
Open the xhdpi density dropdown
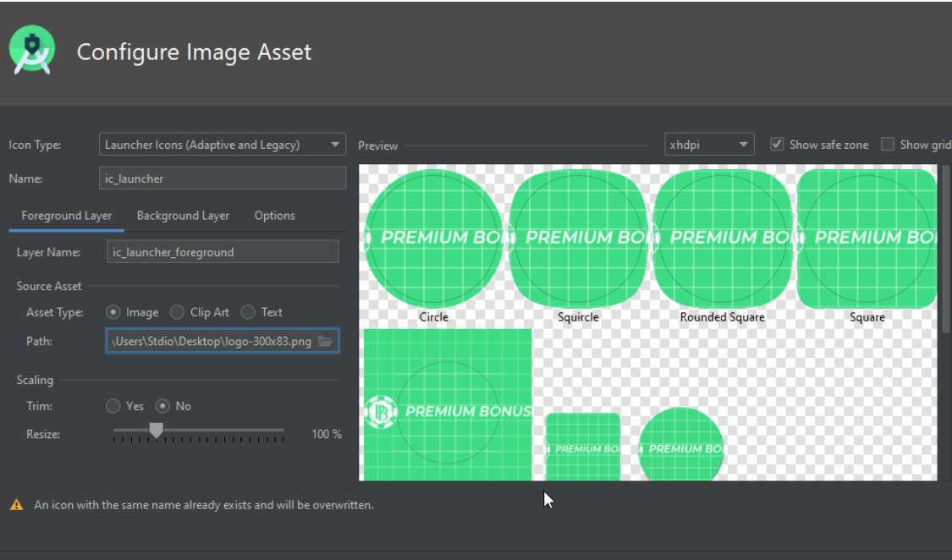[709, 145]
